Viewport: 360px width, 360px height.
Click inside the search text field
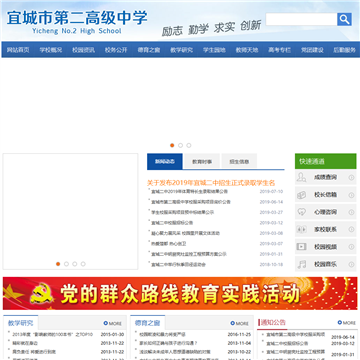click(x=301, y=19)
